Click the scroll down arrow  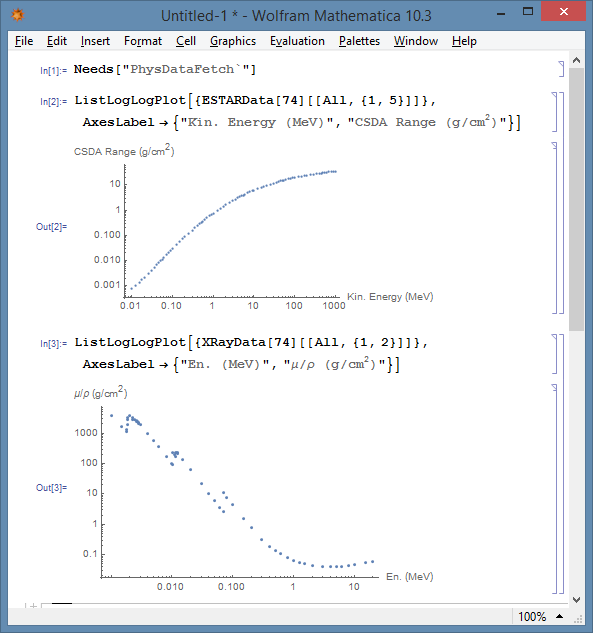[576, 600]
